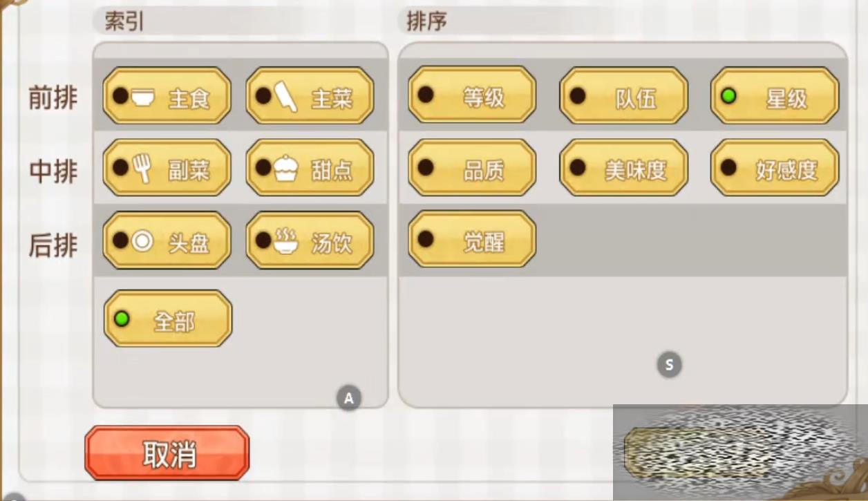Screen dimensions: 868x501
Task: Select the 主食 bowl icon filter
Action: coord(167,96)
